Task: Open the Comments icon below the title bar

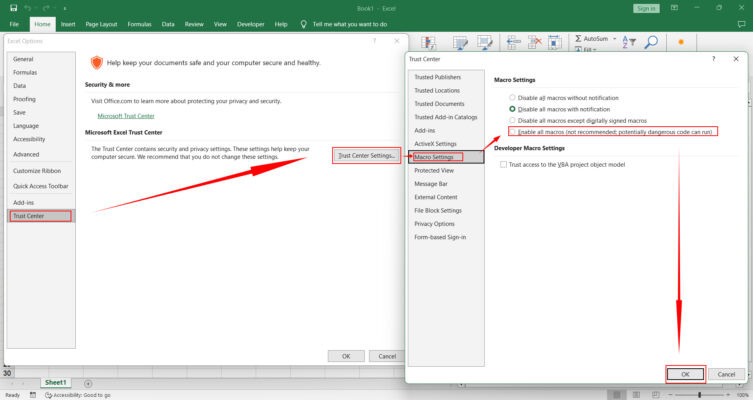Action: point(741,24)
